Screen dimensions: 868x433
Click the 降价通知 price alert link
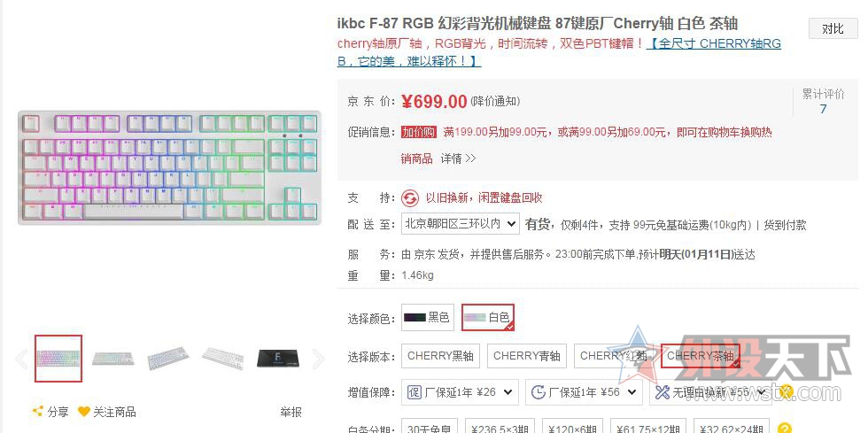coord(495,101)
